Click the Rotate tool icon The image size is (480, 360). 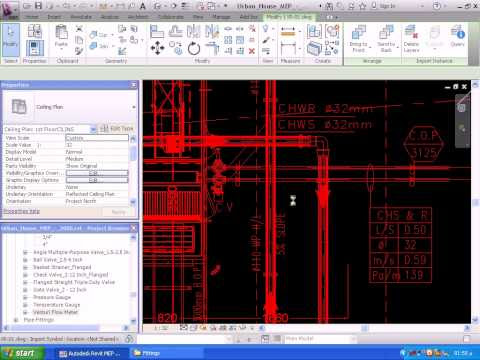point(194,49)
